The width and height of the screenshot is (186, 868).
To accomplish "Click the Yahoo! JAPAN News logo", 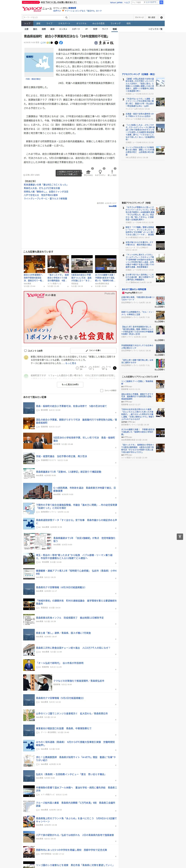I will [37, 9].
